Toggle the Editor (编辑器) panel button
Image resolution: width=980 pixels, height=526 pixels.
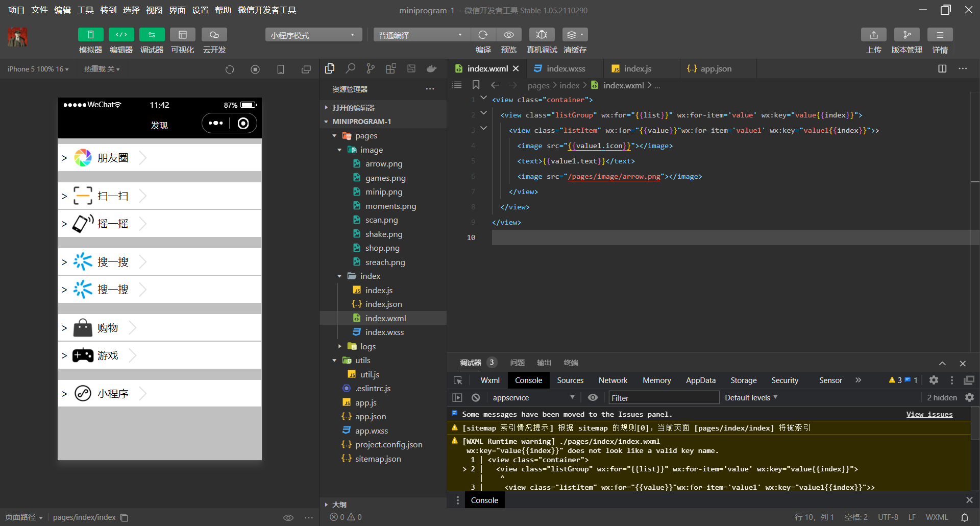pos(121,35)
